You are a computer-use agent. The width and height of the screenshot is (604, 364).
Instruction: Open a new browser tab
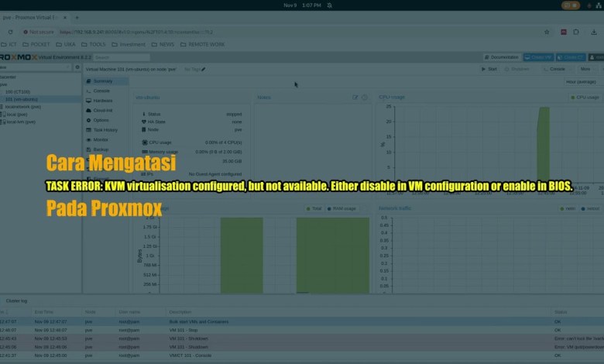point(77,17)
